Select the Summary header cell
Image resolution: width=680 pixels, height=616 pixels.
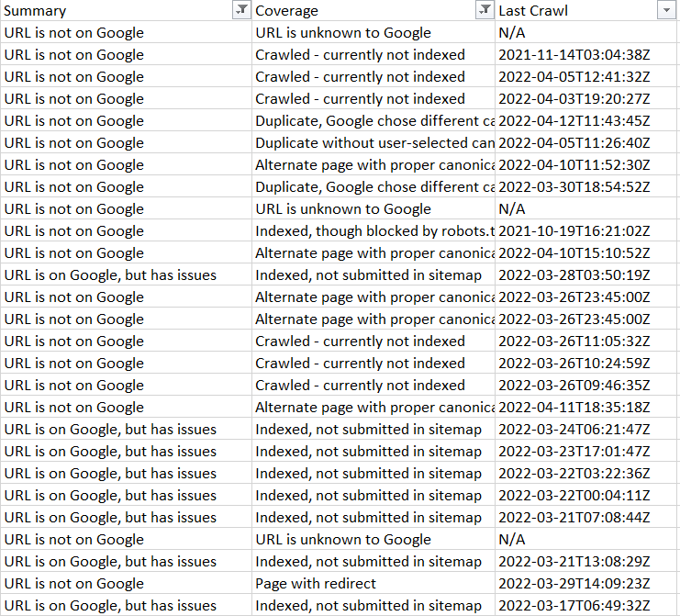(126, 10)
